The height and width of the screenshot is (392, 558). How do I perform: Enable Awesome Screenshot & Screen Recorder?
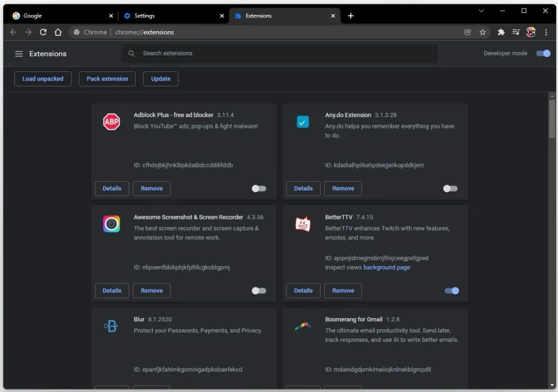[x=259, y=290]
